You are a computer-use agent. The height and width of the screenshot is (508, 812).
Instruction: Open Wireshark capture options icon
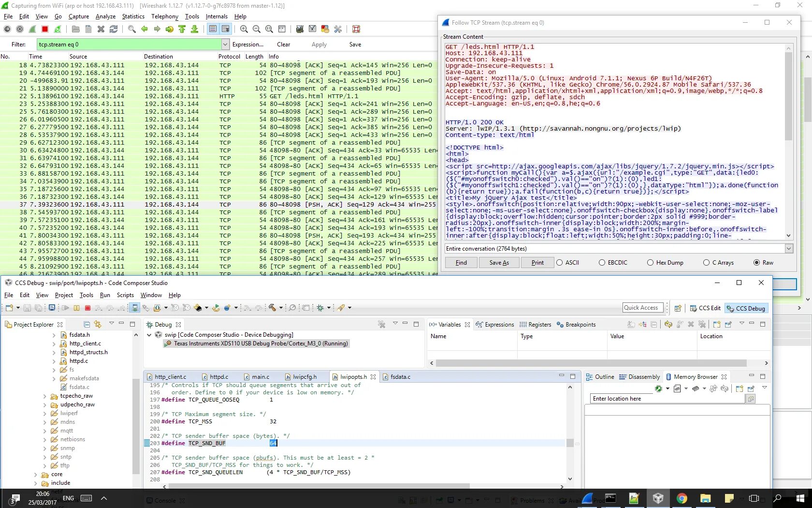coord(20,29)
